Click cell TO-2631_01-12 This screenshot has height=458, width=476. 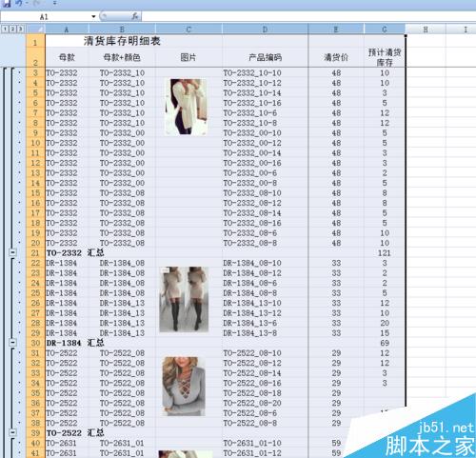point(252,453)
